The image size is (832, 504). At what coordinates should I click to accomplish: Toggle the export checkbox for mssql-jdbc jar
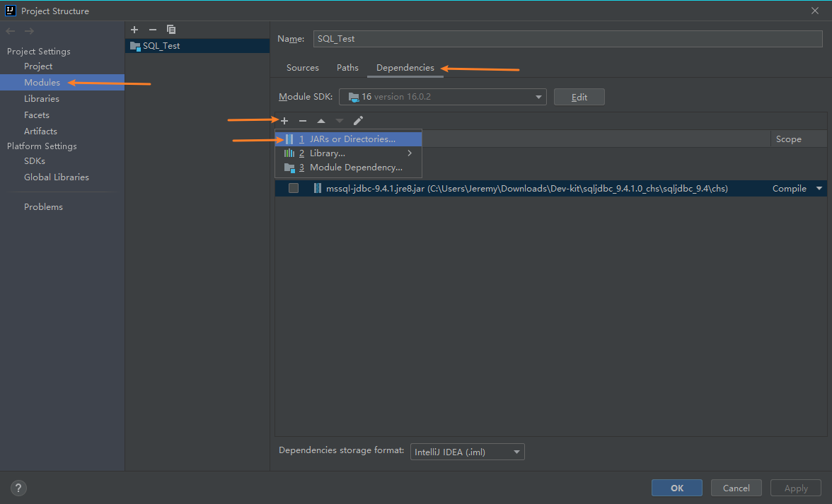(x=294, y=188)
